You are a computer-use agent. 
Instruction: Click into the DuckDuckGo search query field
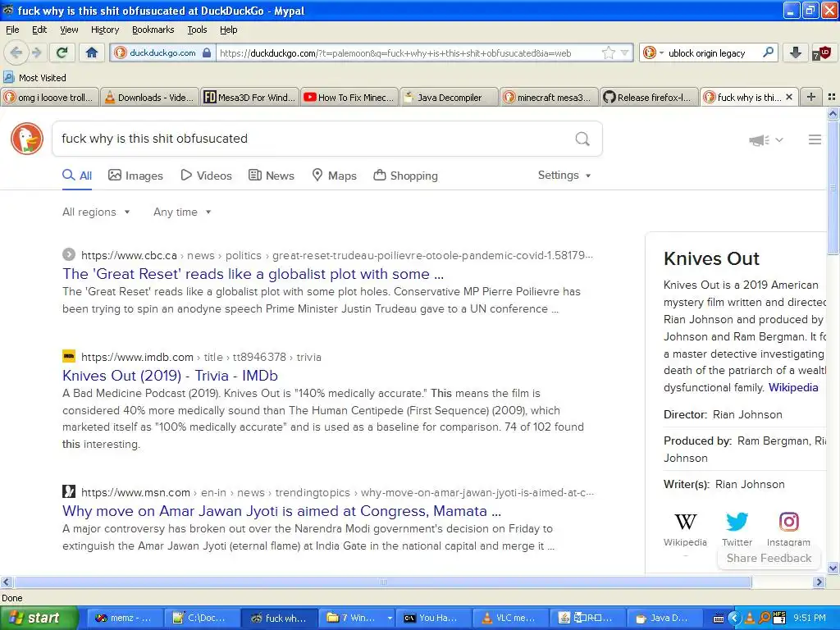[313, 139]
